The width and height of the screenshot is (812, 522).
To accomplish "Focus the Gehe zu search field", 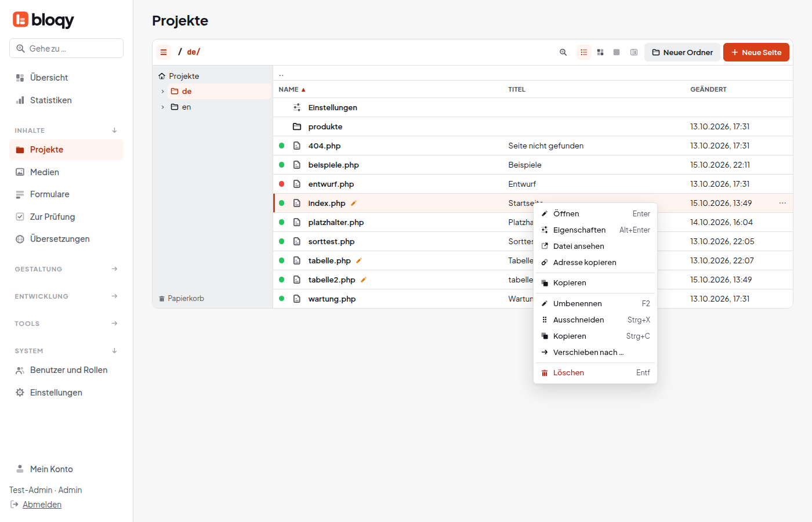I will 66,48.
